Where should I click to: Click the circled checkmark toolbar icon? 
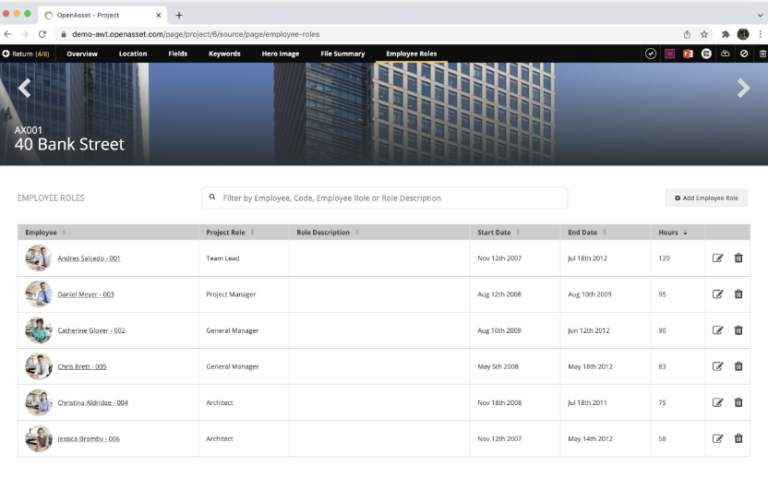pos(651,53)
